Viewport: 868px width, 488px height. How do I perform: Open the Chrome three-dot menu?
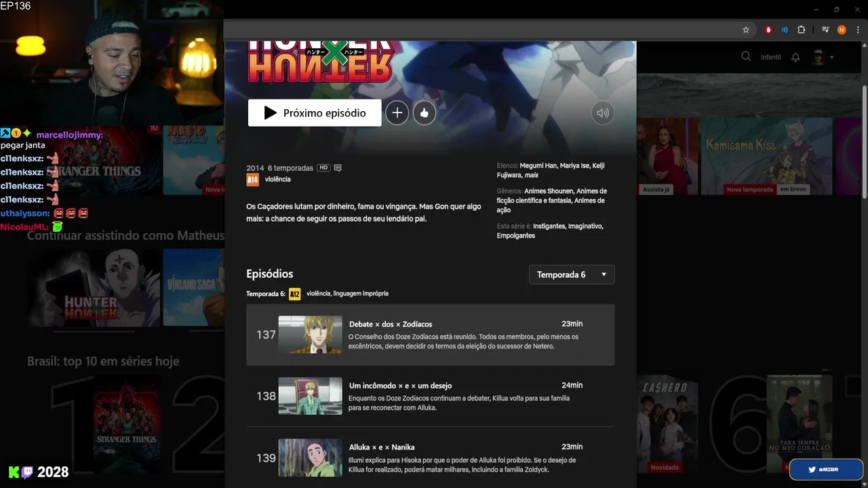(858, 30)
